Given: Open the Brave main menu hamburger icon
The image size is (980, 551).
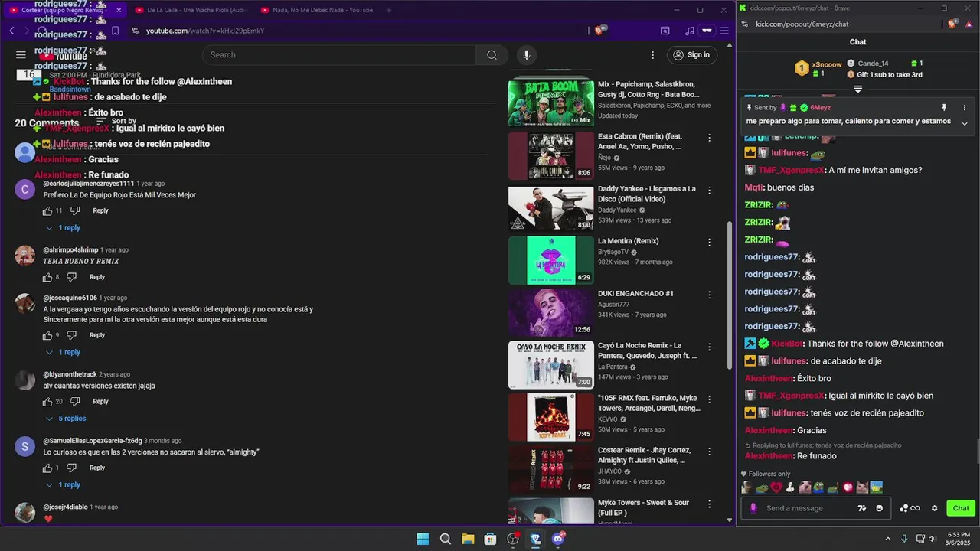Looking at the screenshot, I should pyautogui.click(x=724, y=31).
